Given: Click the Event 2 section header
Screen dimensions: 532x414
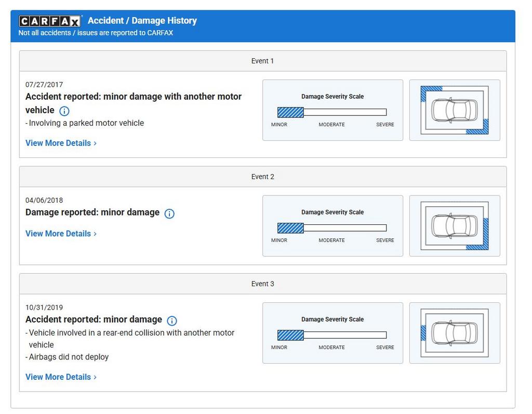Looking at the screenshot, I should coord(262,177).
